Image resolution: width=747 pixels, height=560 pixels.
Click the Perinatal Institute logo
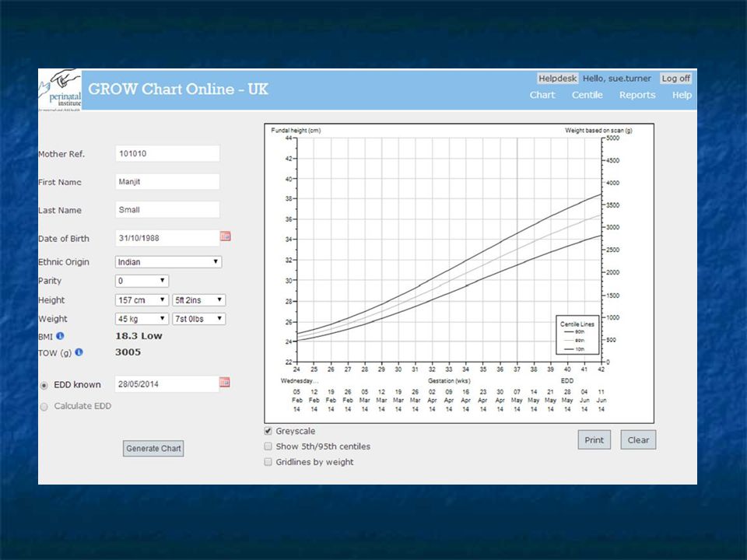60,90
